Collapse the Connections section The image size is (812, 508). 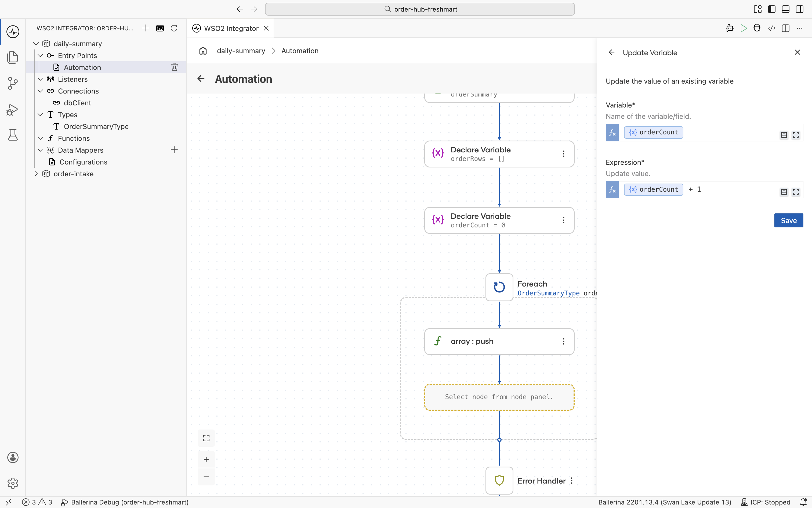(x=40, y=91)
